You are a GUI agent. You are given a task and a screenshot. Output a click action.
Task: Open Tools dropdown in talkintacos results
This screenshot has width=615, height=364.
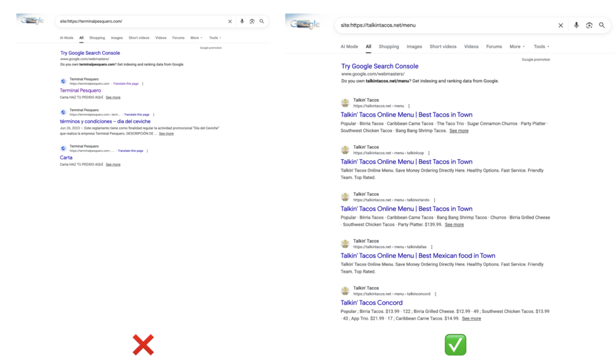(541, 46)
